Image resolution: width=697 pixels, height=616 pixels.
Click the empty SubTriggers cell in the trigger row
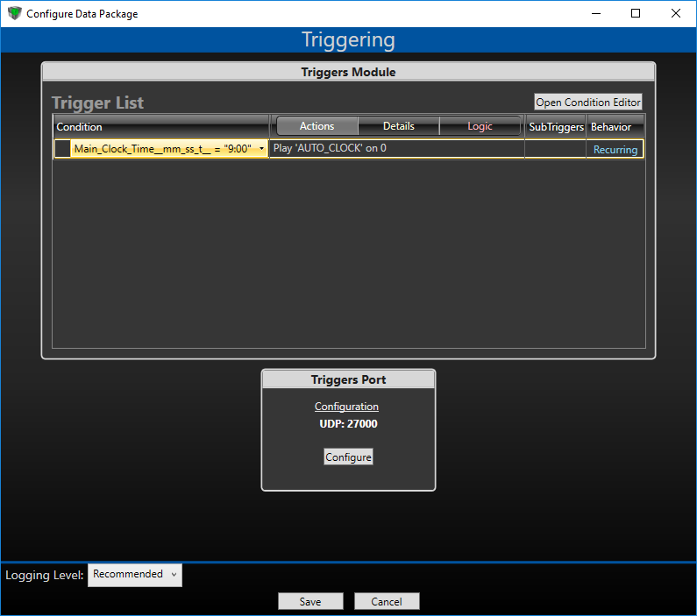click(555, 150)
